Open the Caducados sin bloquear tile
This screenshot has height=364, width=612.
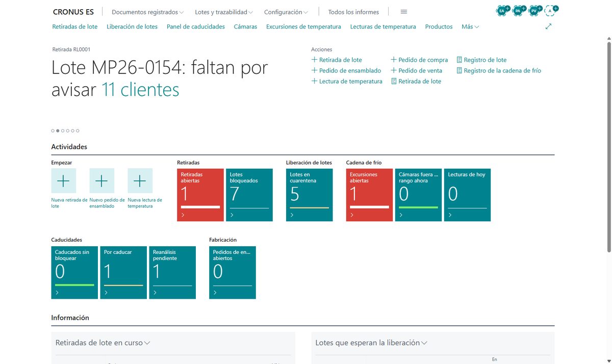click(74, 272)
